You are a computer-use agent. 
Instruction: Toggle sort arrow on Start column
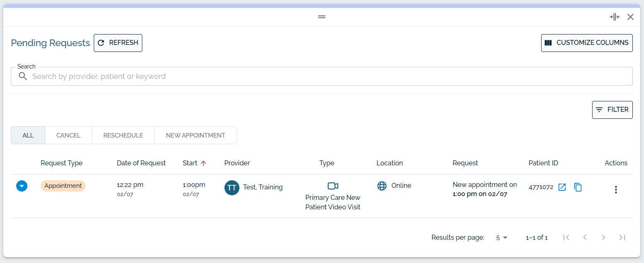[203, 163]
